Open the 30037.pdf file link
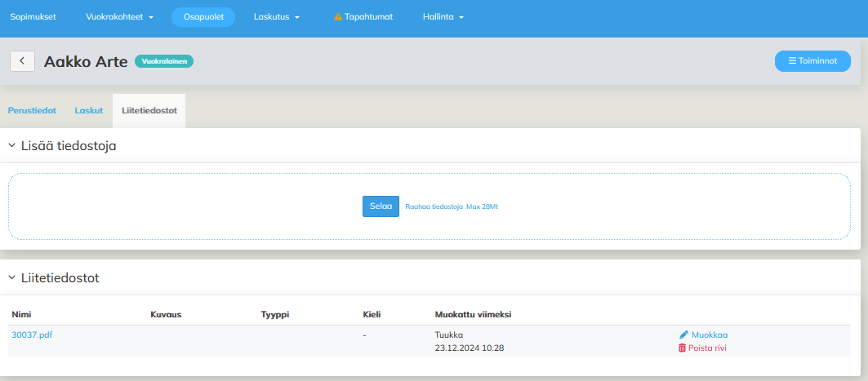The image size is (868, 381). pos(32,334)
